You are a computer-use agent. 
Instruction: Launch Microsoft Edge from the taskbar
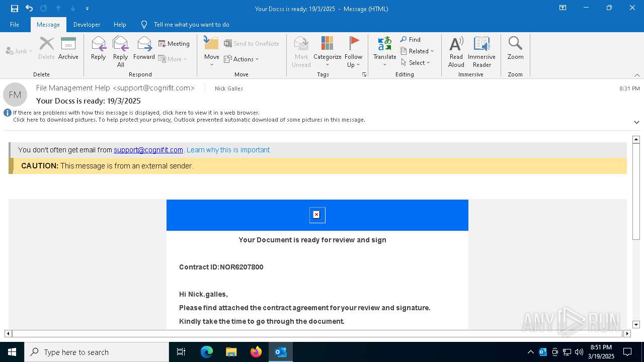click(207, 352)
